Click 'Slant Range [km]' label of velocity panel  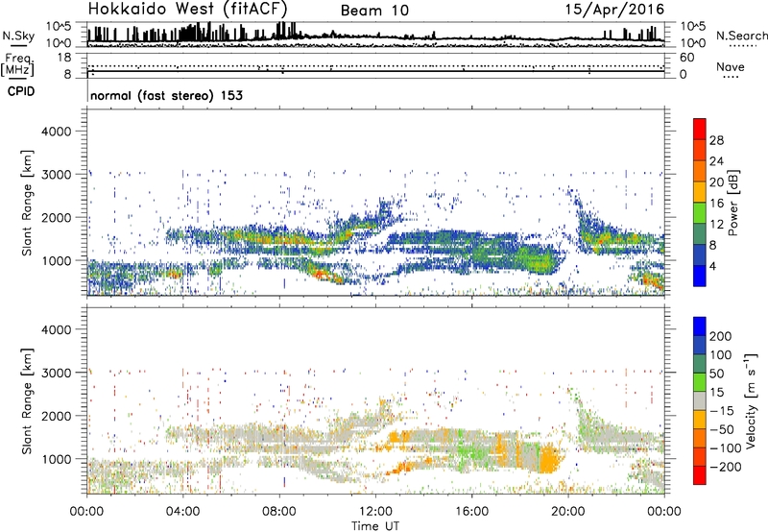(27, 400)
